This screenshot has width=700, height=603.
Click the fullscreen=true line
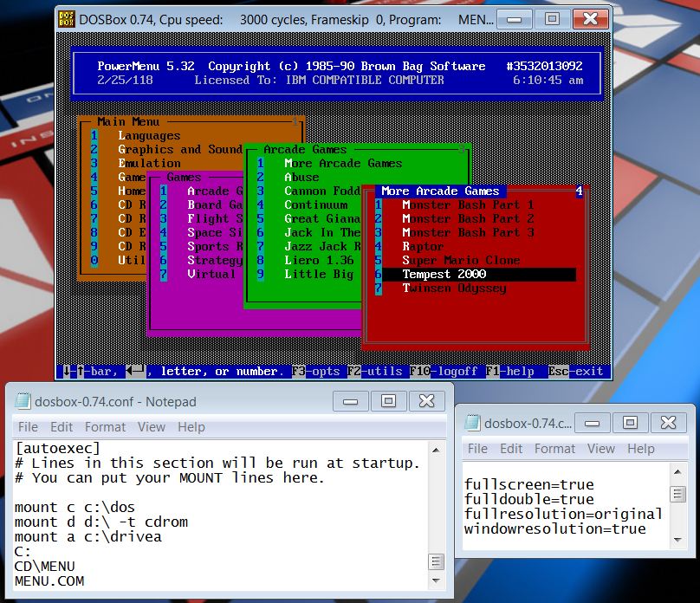(x=529, y=484)
